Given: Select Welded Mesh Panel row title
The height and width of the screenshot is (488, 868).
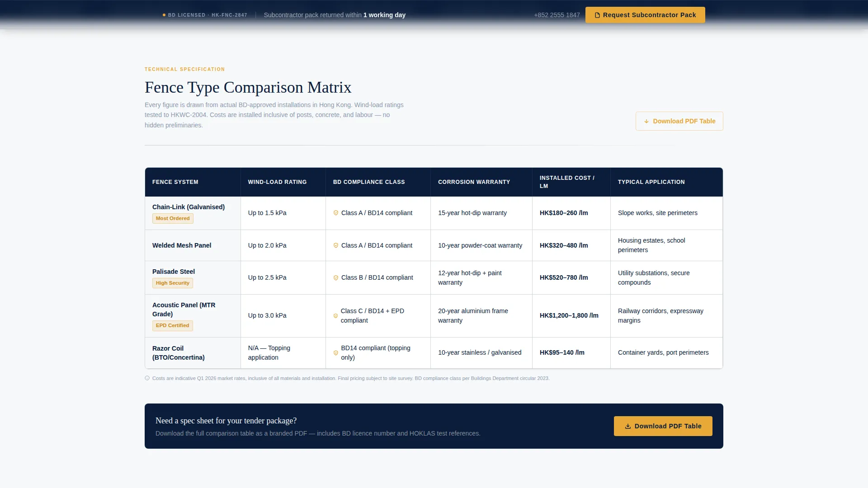Looking at the screenshot, I should point(182,245).
